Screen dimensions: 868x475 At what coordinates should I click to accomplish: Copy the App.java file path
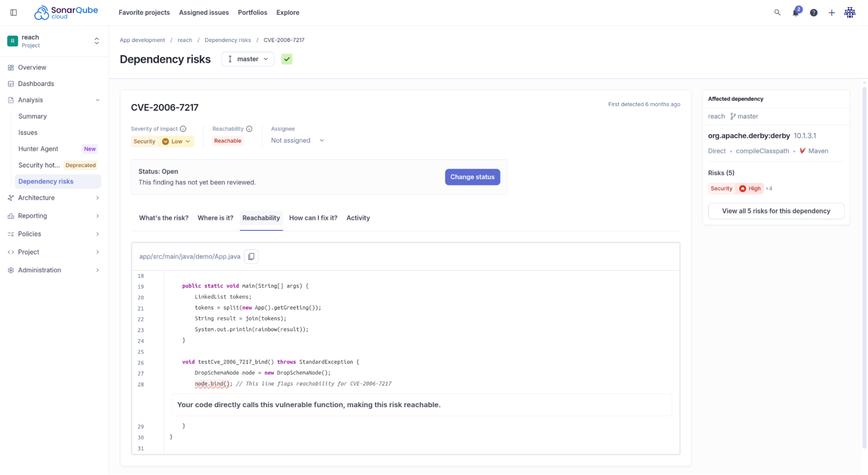click(251, 256)
